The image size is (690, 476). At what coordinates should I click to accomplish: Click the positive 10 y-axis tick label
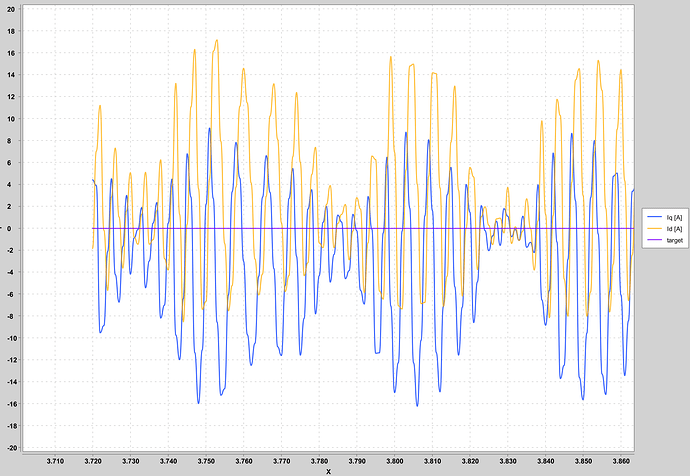click(11, 119)
